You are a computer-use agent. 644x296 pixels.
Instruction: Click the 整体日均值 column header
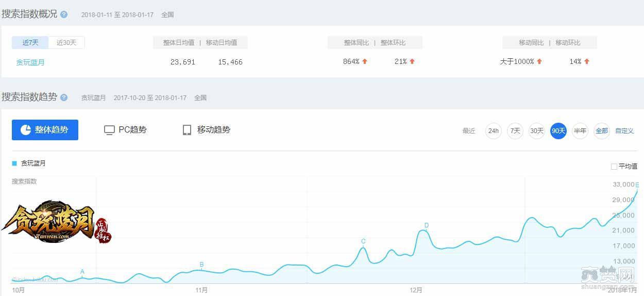[x=179, y=43]
